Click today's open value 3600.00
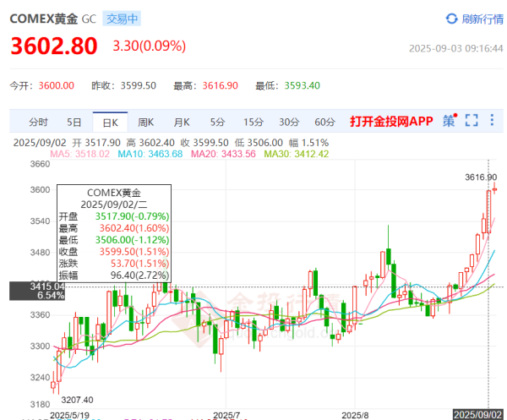 (57, 85)
